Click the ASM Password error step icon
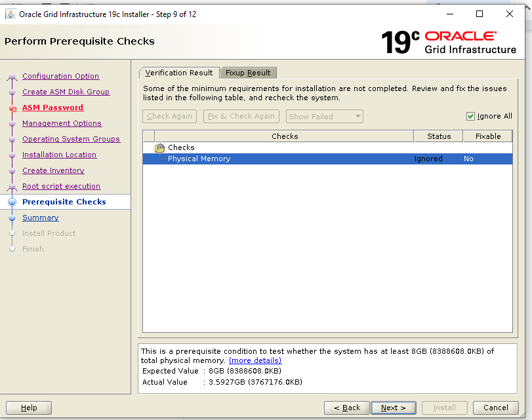This screenshot has height=420, width=532. [x=12, y=109]
